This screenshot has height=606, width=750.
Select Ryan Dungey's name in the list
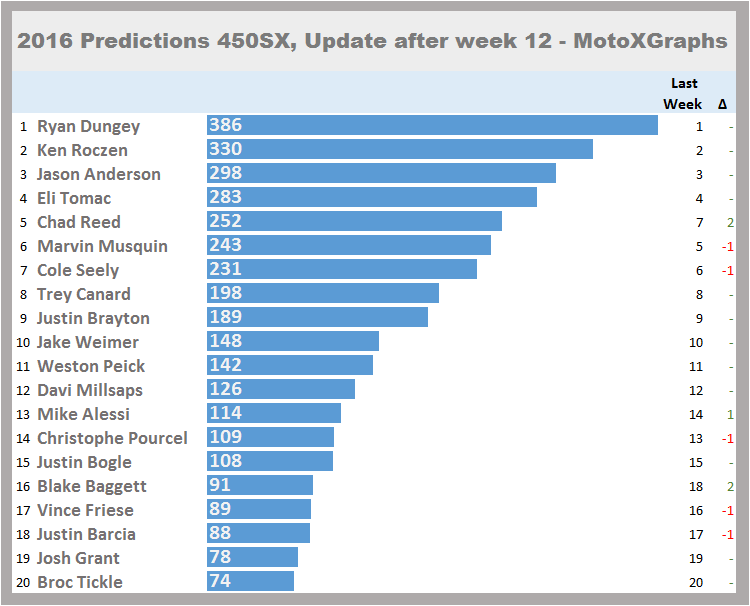pos(88,126)
